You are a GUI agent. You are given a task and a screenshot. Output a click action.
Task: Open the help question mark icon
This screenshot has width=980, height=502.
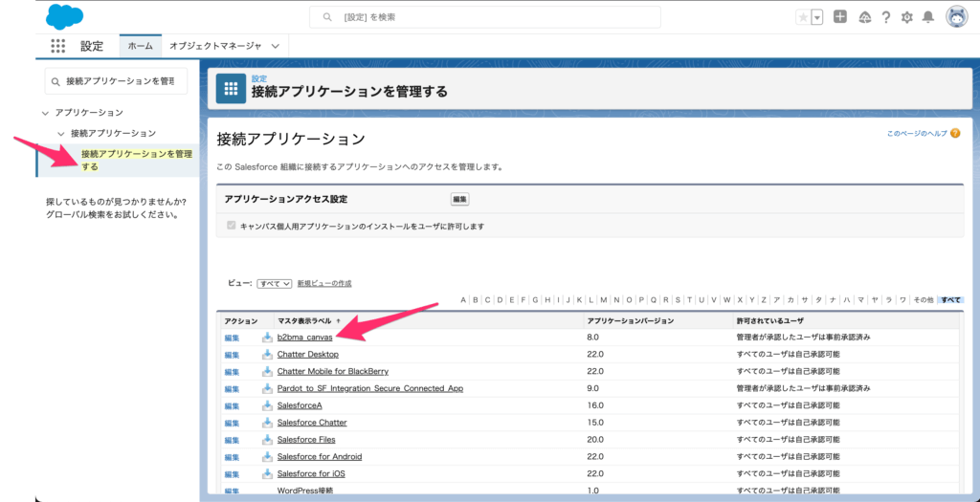pos(886,17)
